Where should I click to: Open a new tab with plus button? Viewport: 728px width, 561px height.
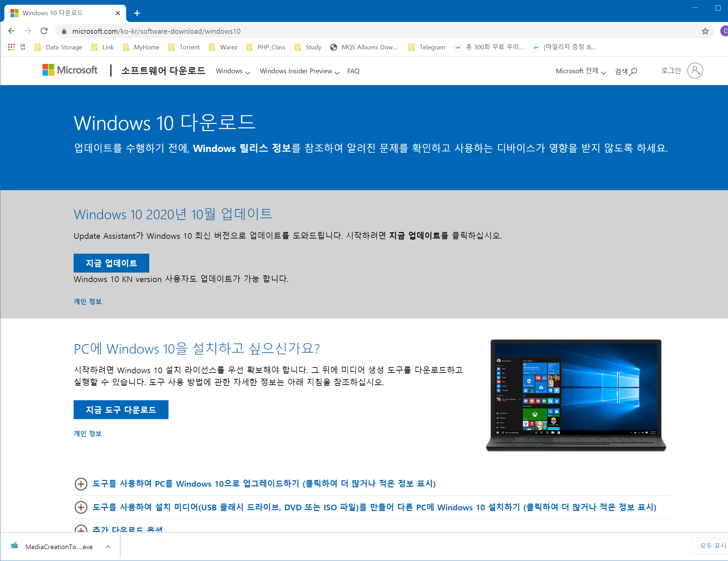click(x=137, y=13)
